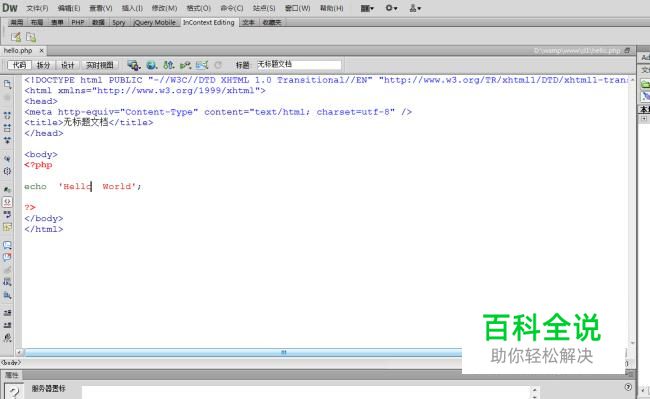Image resolution: width=650 pixels, height=399 pixels.
Task: Click the Wrap Tag icon
Action: click(7, 270)
